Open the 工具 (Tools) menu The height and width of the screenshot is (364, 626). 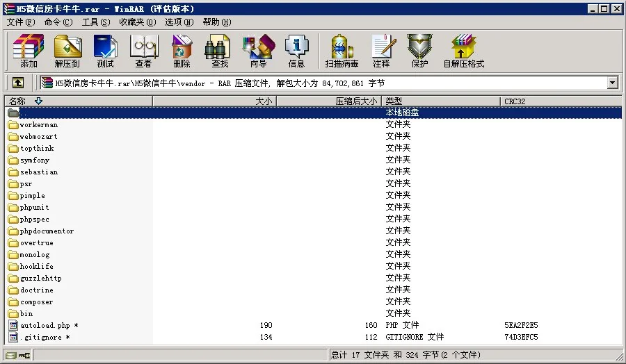tap(95, 22)
